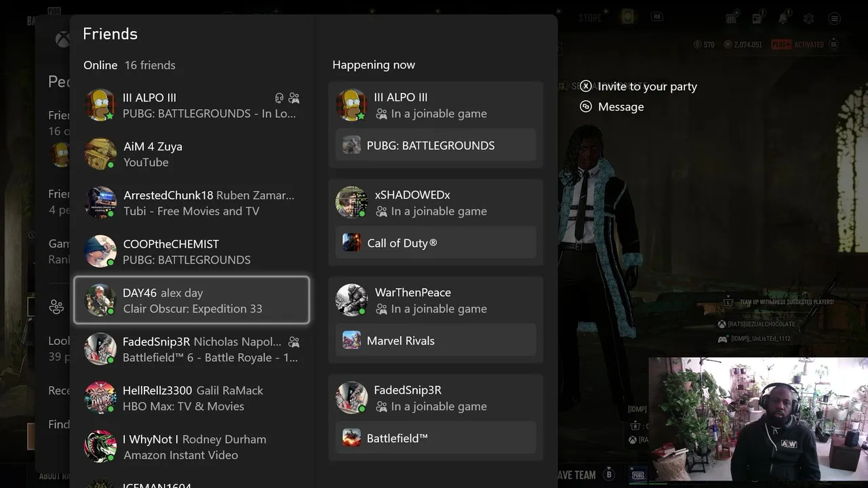Open ArrestedChunk18 friend row

click(x=191, y=203)
